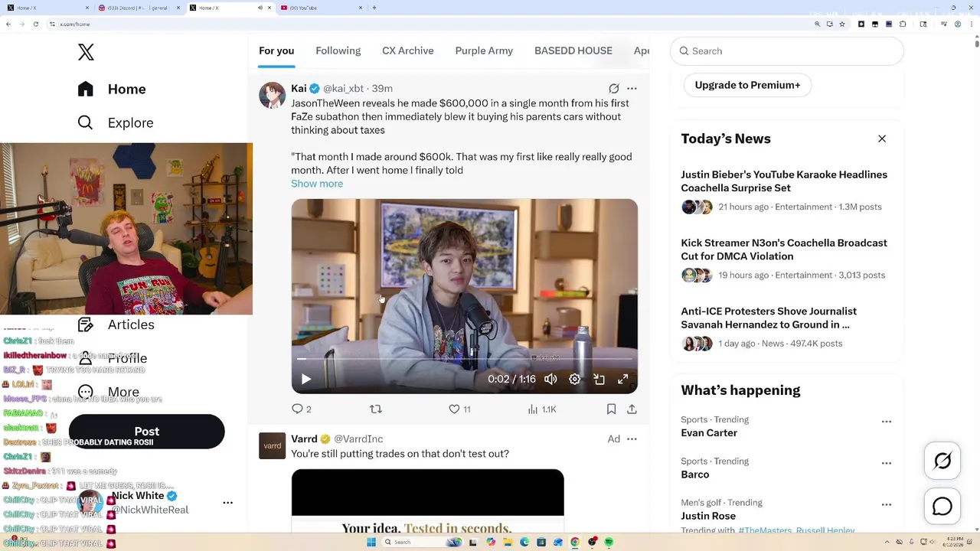Share Kai's post with the share icon
The width and height of the screenshot is (980, 551).
(632, 409)
